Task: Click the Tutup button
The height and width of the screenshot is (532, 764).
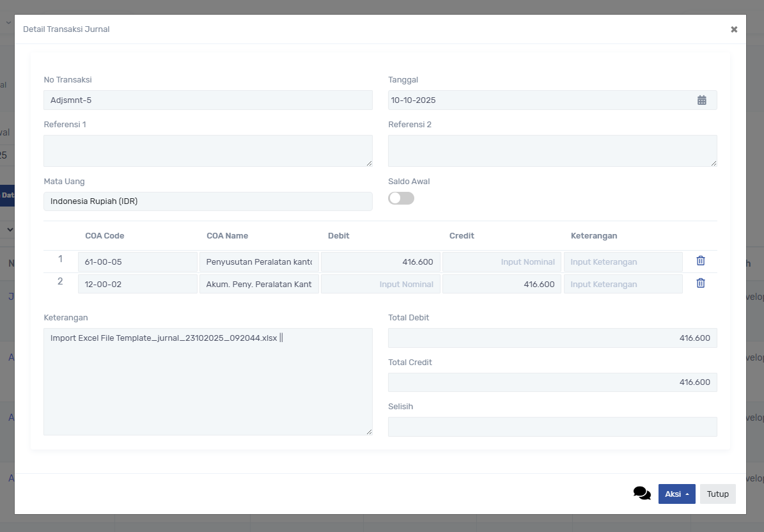Action: click(717, 494)
